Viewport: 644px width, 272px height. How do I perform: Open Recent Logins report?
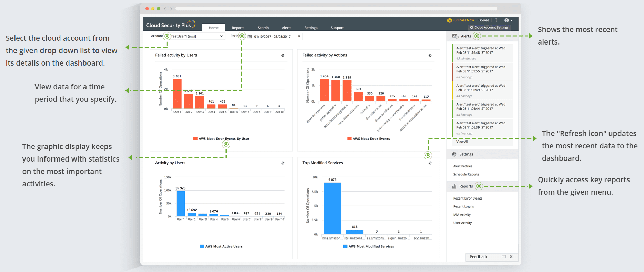point(463,207)
